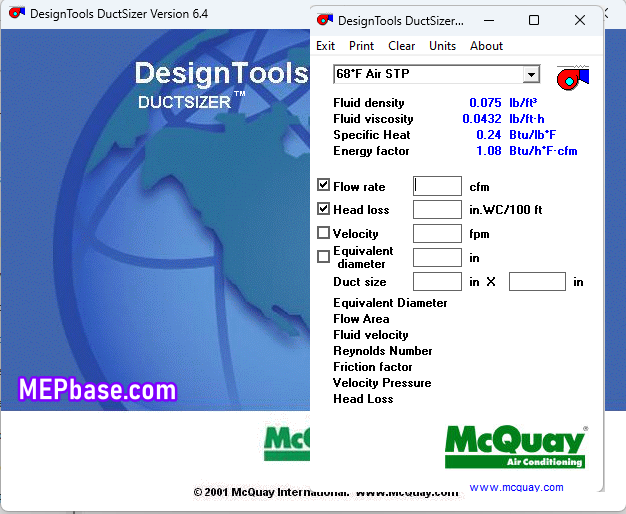Open the Clear menu

pyautogui.click(x=402, y=46)
